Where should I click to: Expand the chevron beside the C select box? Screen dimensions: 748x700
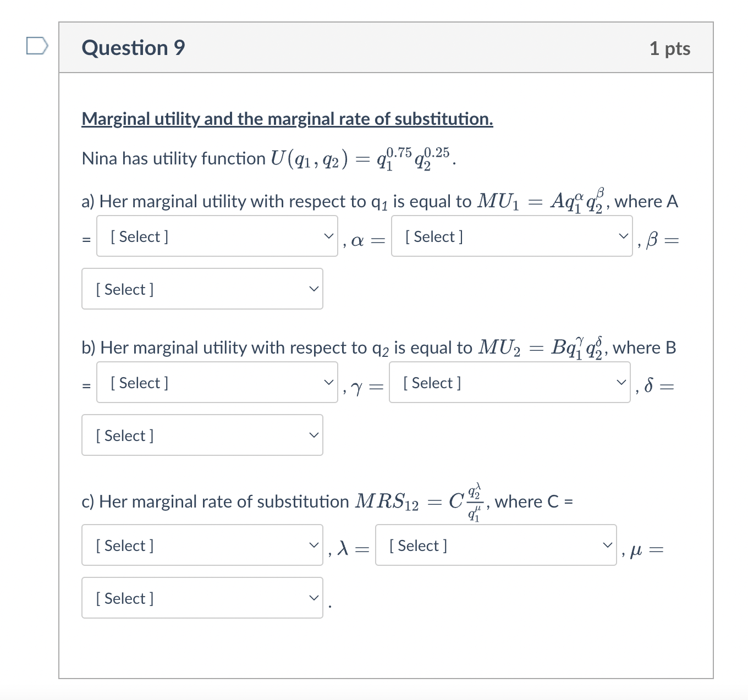click(x=313, y=545)
